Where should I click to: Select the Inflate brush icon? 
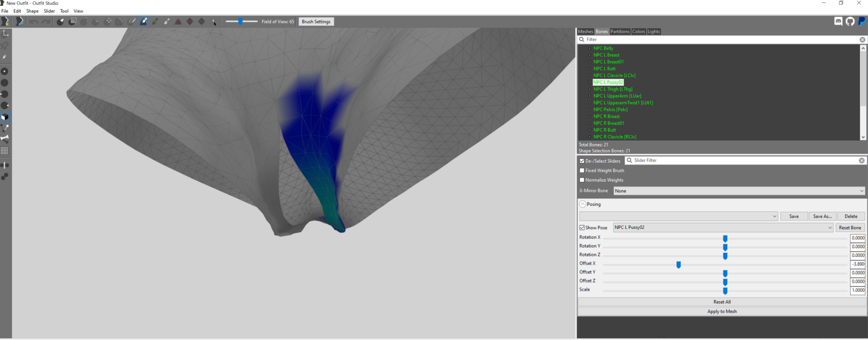click(x=84, y=21)
